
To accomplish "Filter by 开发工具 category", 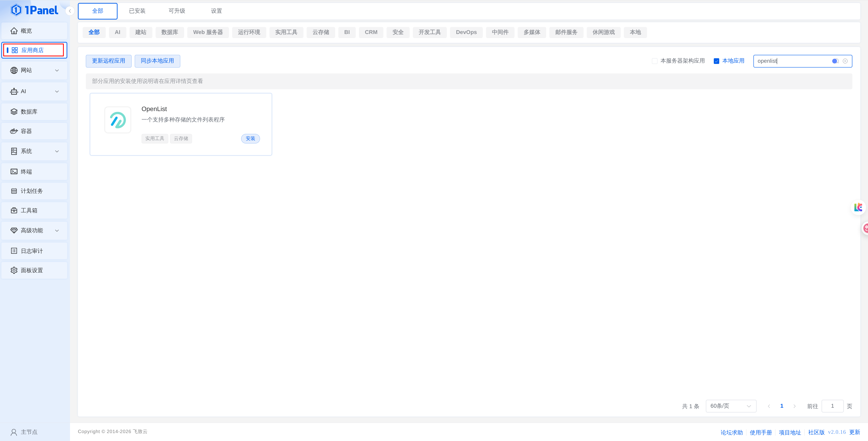I will point(430,32).
